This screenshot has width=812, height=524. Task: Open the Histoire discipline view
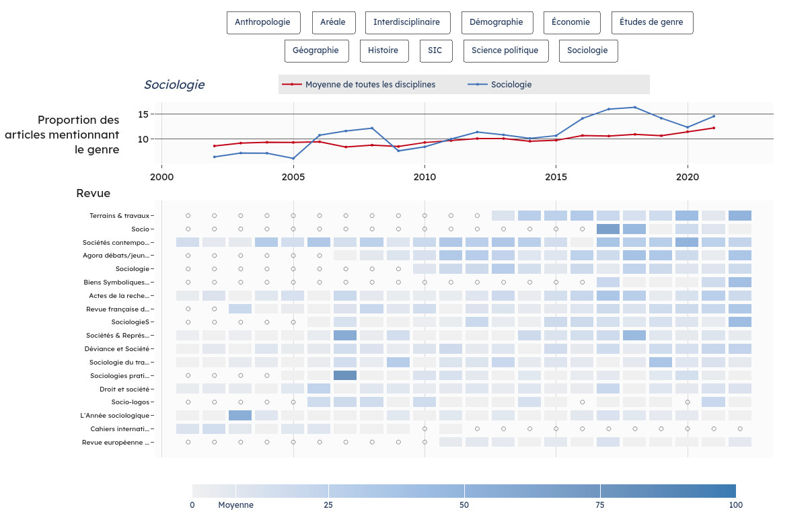[x=383, y=50]
